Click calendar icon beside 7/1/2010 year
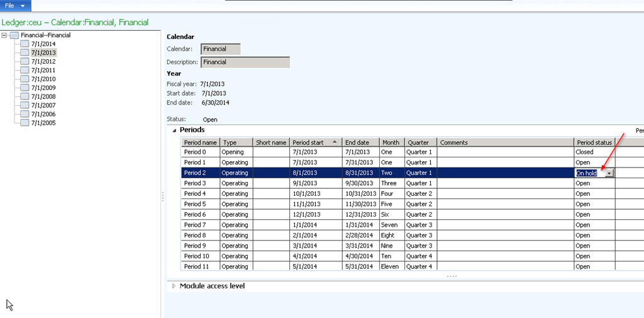644x318 pixels. coord(25,79)
